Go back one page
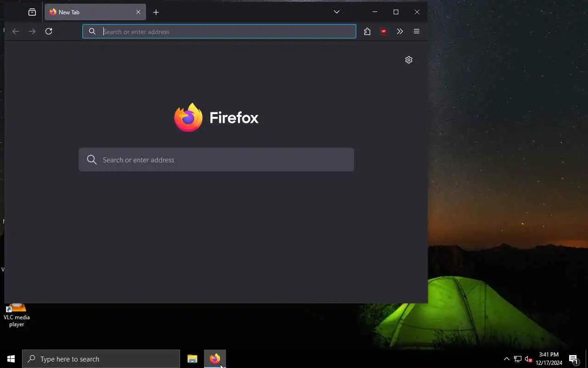 click(16, 31)
